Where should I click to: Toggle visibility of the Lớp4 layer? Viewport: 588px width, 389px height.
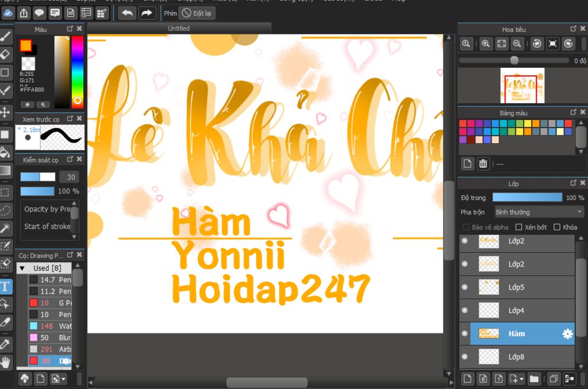point(465,311)
